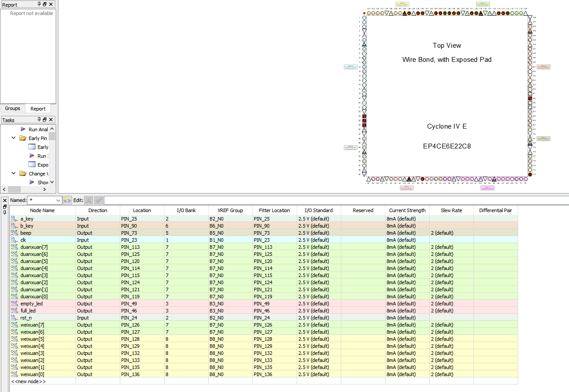This screenshot has height=392, width=569.
Task: Click the I/O Standard column header
Action: (x=319, y=210)
